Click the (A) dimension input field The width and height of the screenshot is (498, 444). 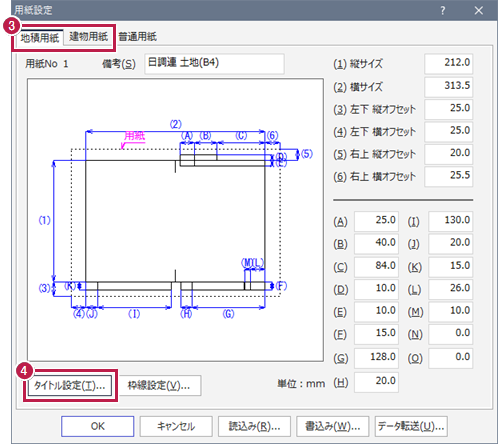(x=376, y=221)
